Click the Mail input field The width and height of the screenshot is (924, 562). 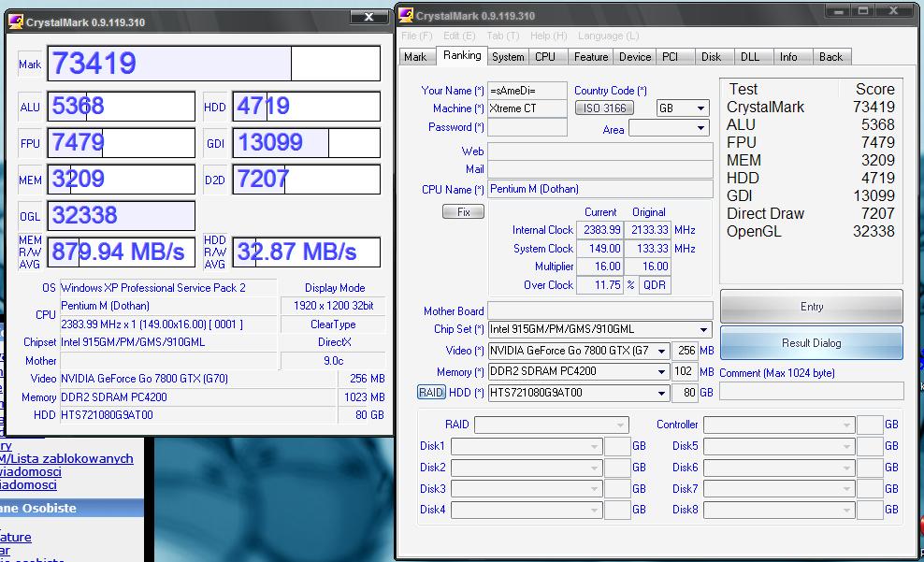click(599, 169)
